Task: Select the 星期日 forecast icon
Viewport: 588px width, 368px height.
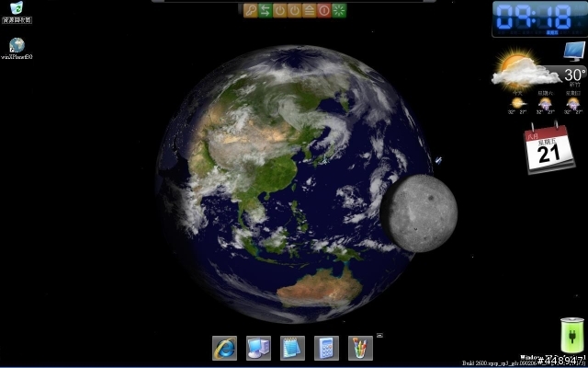Action: coord(573,102)
